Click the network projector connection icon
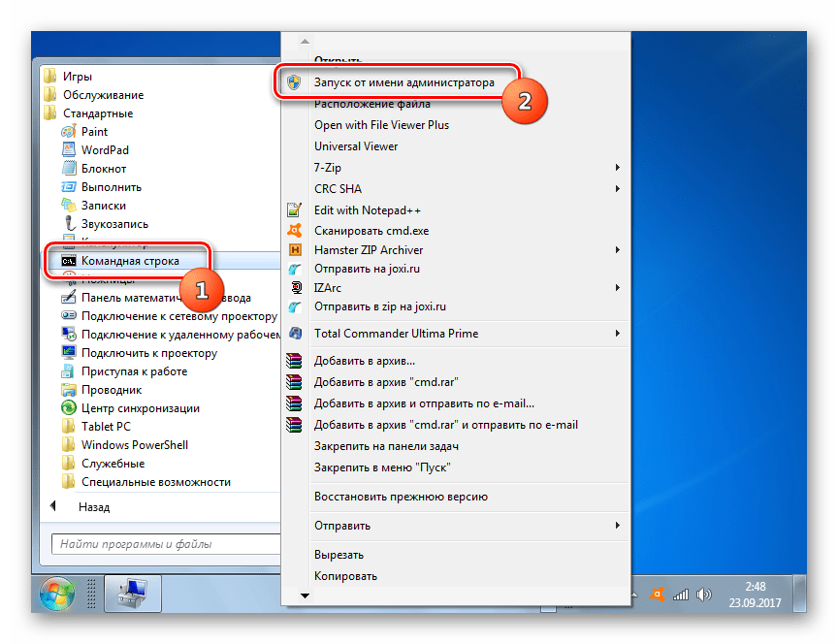This screenshot has width=838, height=644. 69,316
